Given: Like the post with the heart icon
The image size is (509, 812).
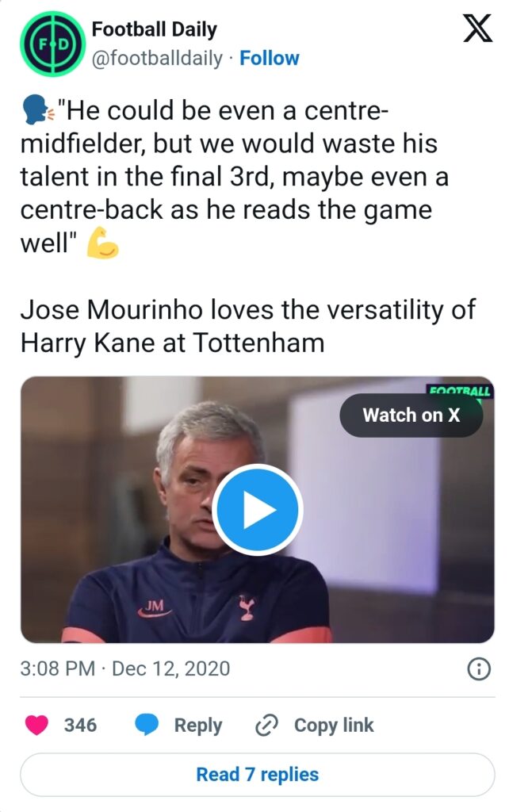Looking at the screenshot, I should 37,725.
